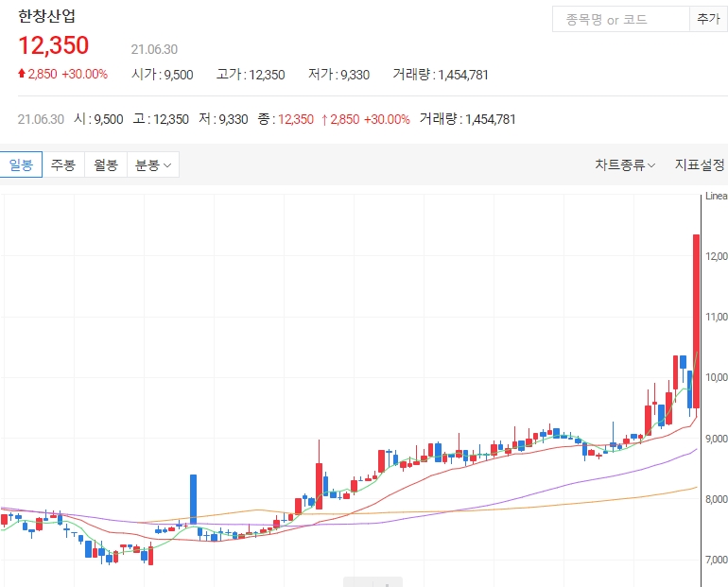The image size is (728, 587).
Task: Select the 일봉 daily chart tab
Action: [x=21, y=164]
